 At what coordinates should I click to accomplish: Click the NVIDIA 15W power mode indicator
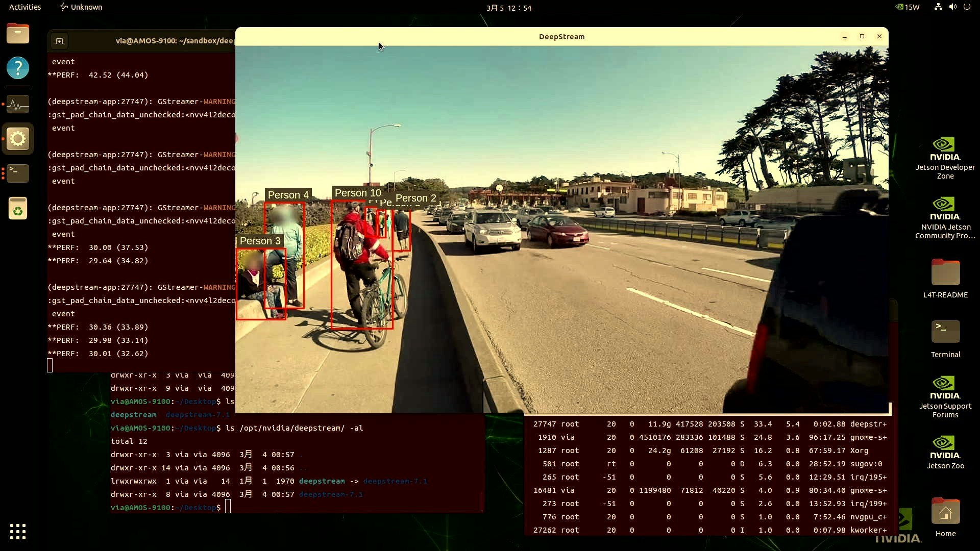(x=908, y=7)
